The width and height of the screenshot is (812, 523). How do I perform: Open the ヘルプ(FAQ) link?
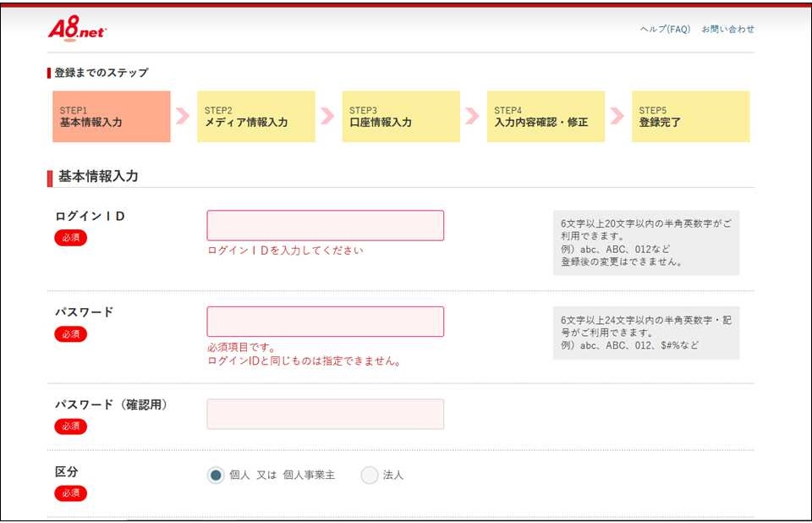coord(665,29)
